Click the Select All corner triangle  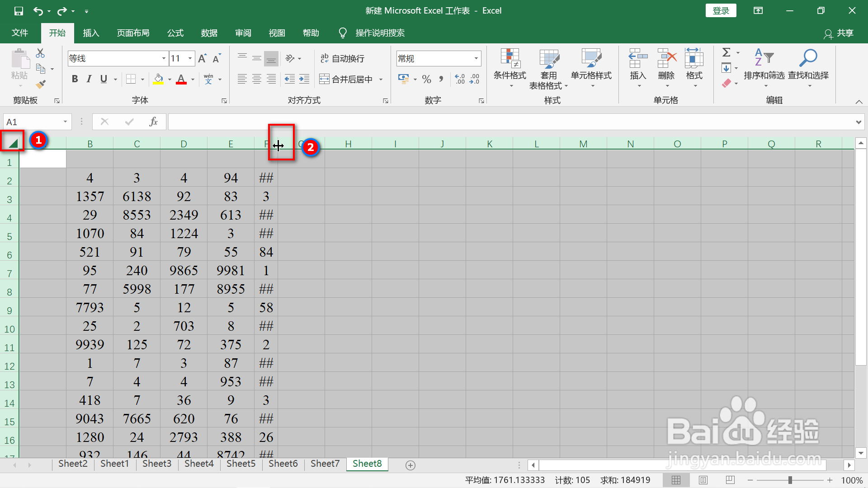pyautogui.click(x=12, y=143)
